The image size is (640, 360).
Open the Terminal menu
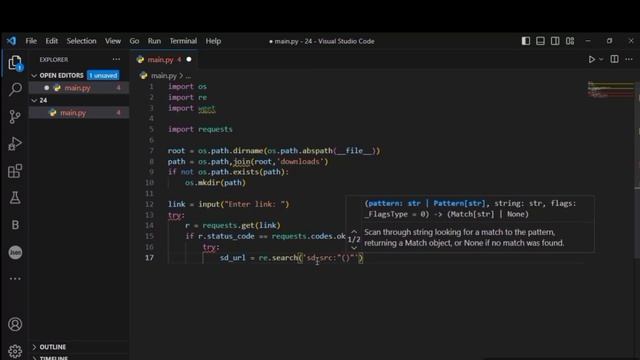point(183,41)
